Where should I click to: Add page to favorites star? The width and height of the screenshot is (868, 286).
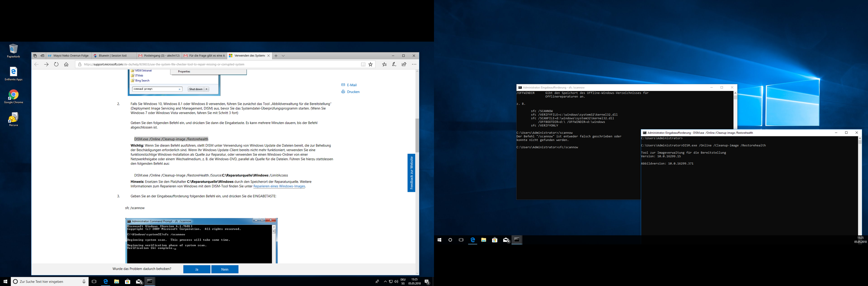(371, 65)
